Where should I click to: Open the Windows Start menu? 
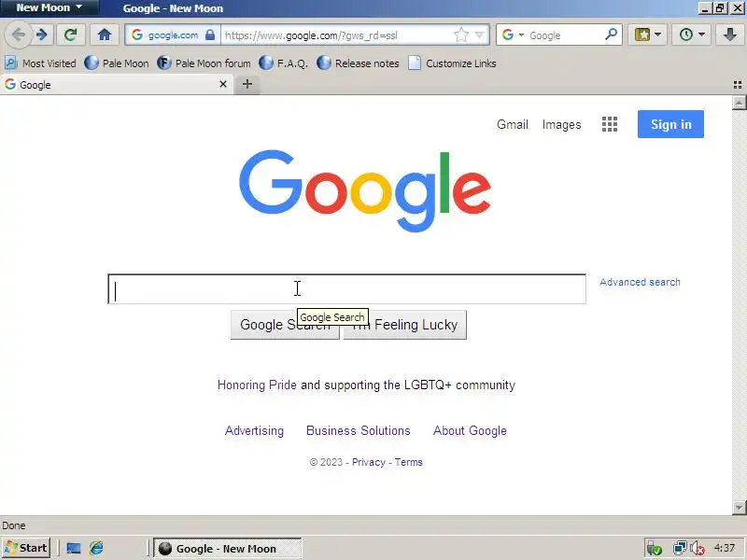pos(26,548)
